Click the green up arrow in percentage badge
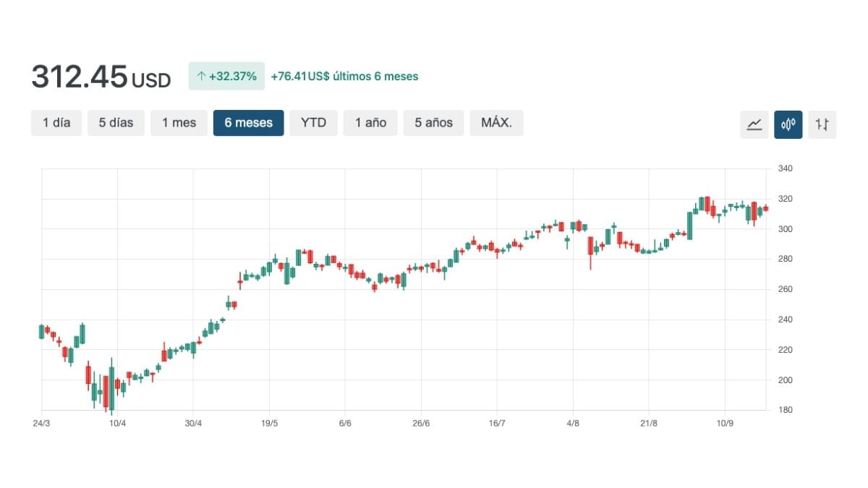Screen dimensions: 868x488 pyautogui.click(x=201, y=76)
